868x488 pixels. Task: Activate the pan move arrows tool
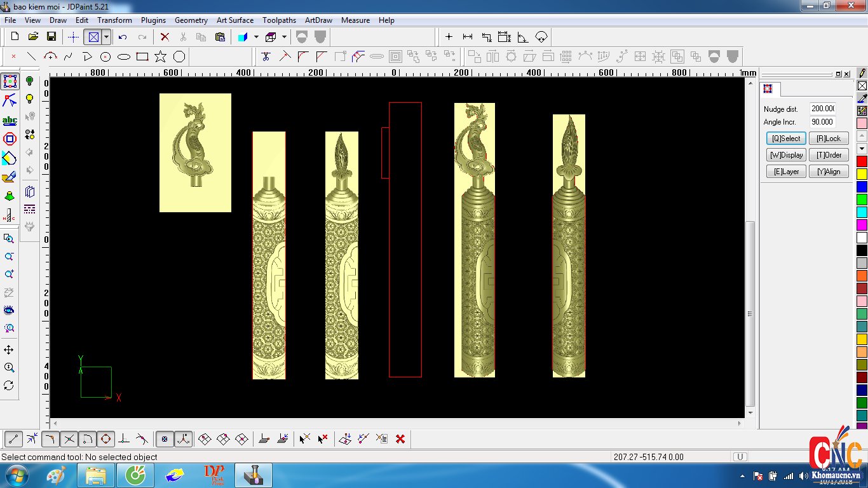pos(9,350)
